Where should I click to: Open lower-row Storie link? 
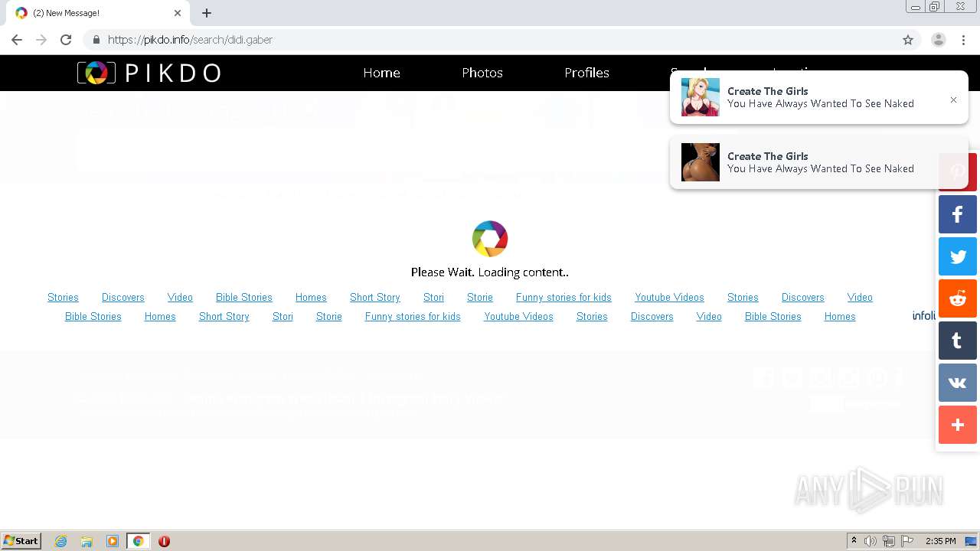click(329, 316)
